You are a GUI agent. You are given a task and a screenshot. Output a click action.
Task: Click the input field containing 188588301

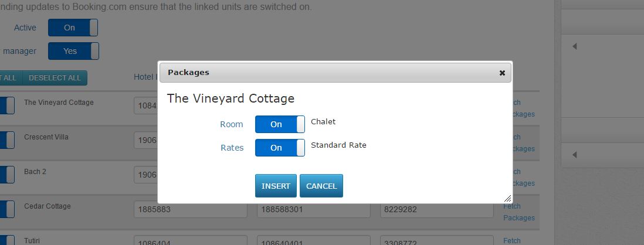tap(314, 210)
